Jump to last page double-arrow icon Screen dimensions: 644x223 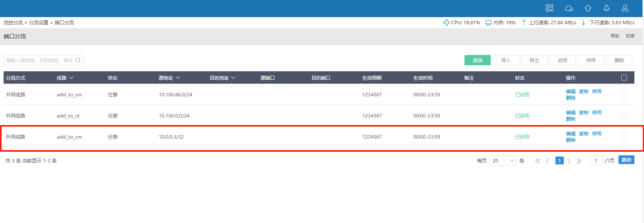tap(579, 161)
